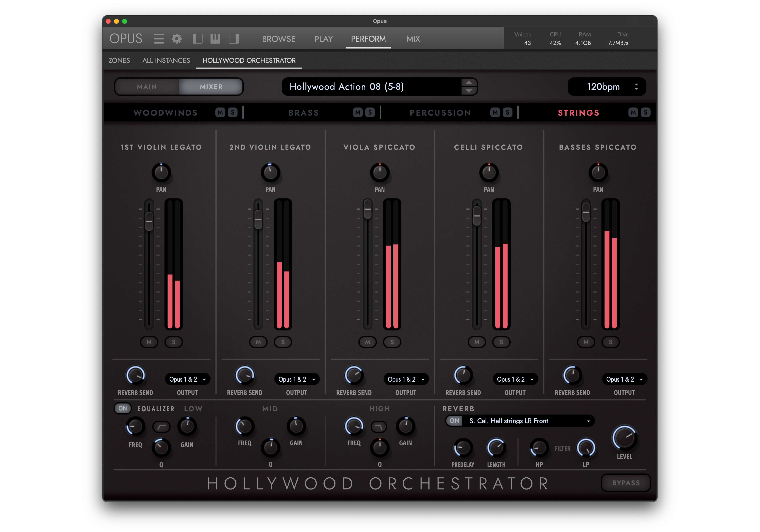The height and width of the screenshot is (532, 760).
Task: Mute the Percussion section
Action: pyautogui.click(x=495, y=113)
